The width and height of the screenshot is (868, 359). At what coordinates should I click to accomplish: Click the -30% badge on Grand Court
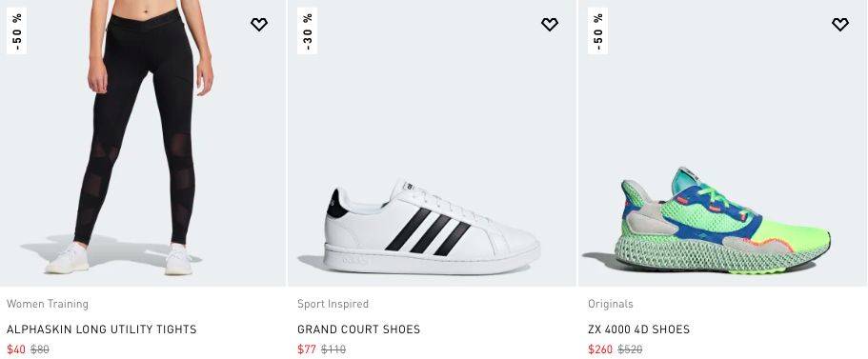tap(307, 31)
